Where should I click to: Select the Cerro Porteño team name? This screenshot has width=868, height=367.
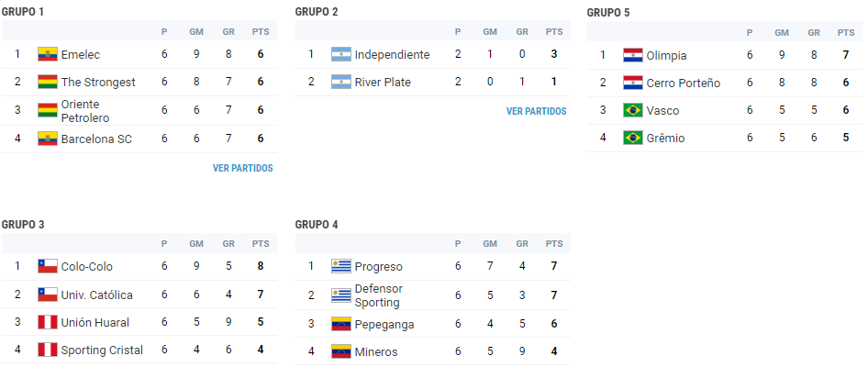[x=683, y=83]
